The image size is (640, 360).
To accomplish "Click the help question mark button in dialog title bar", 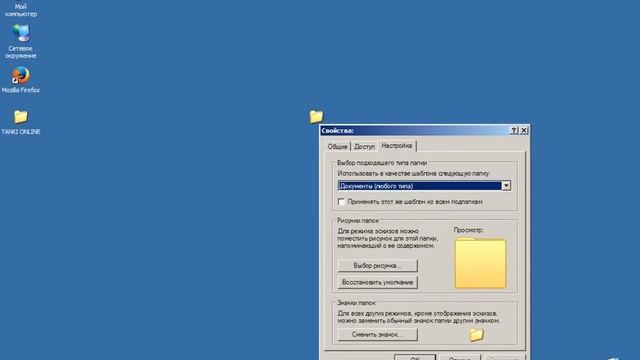I will tap(514, 130).
